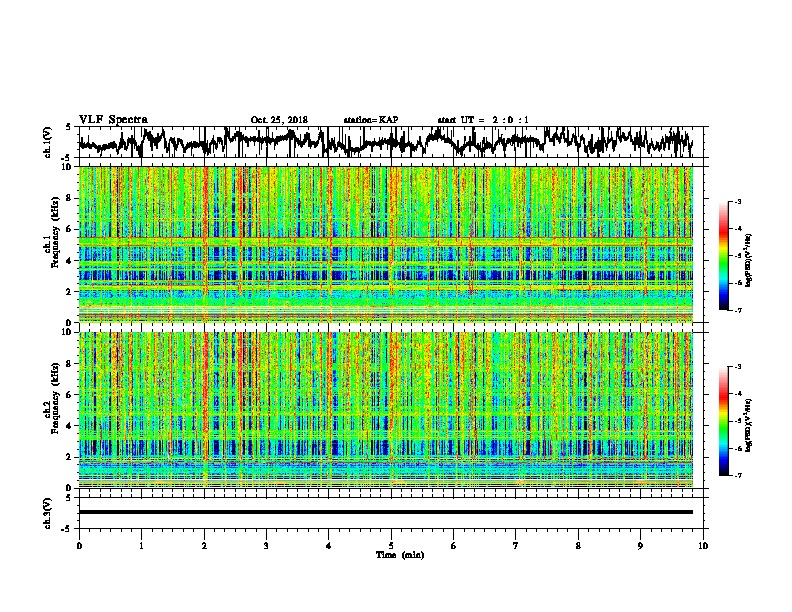Click the ch.1 colorbar log PSD units label
Image resolution: width=792 pixels, height=612 pixels.
[x=749, y=260]
